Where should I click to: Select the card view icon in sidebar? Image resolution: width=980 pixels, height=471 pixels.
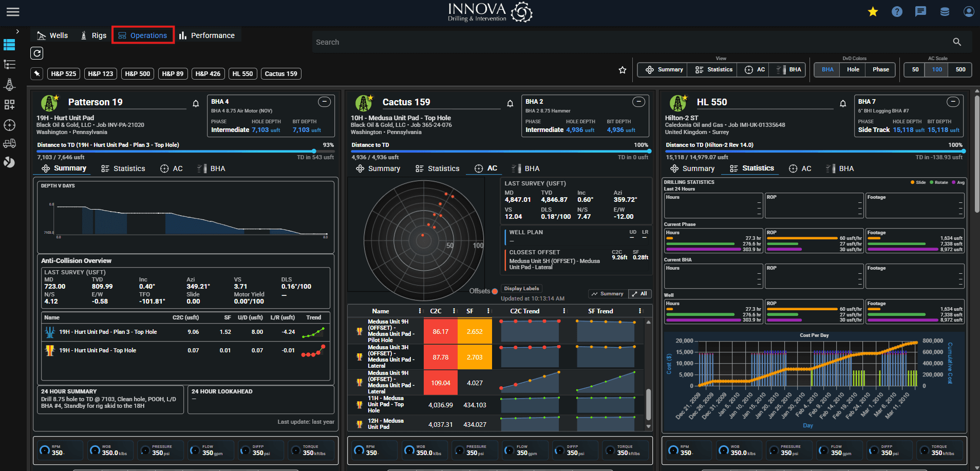coord(9,45)
